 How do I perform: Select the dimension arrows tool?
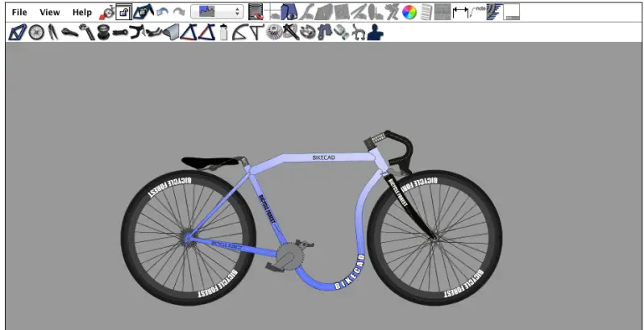coord(460,13)
